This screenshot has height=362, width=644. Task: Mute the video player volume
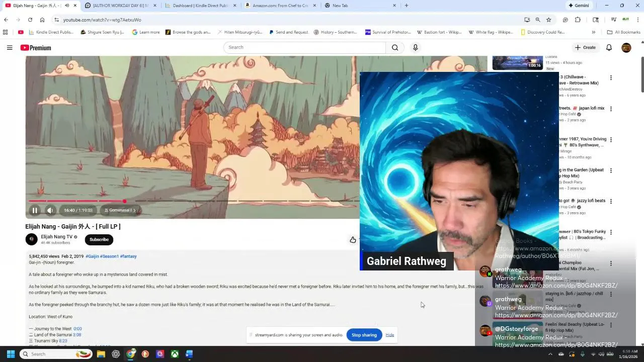(x=50, y=210)
